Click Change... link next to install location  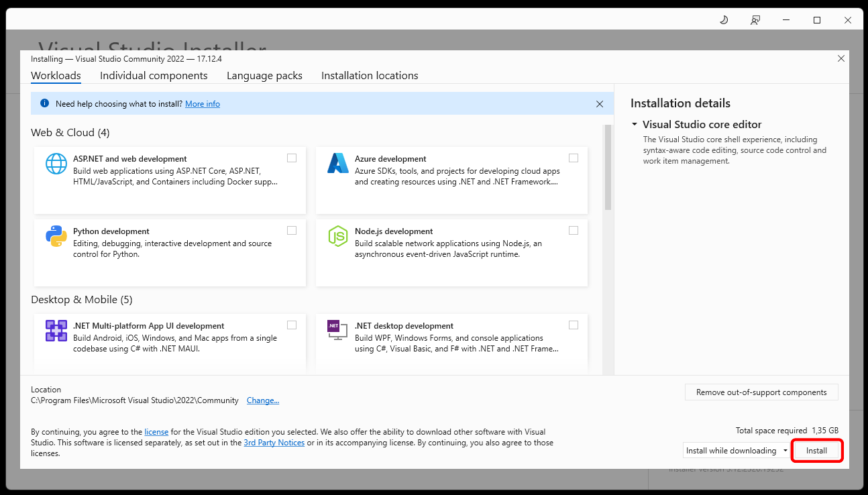tap(263, 400)
